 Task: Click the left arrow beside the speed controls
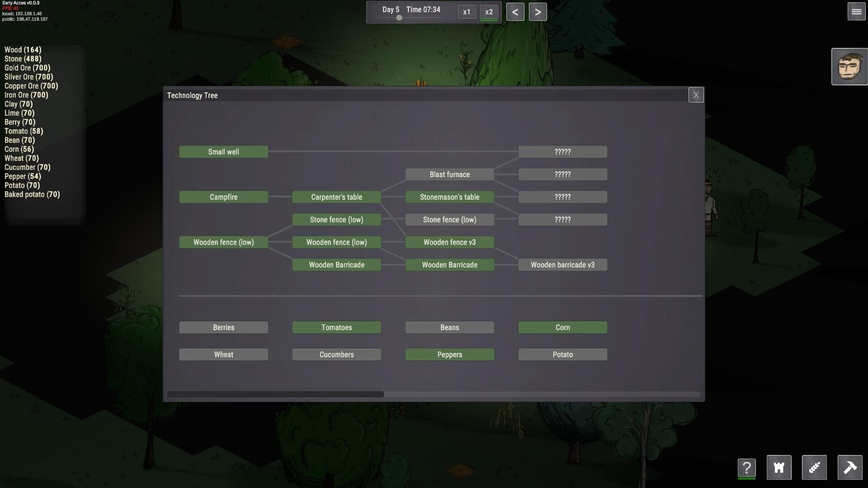(x=515, y=11)
